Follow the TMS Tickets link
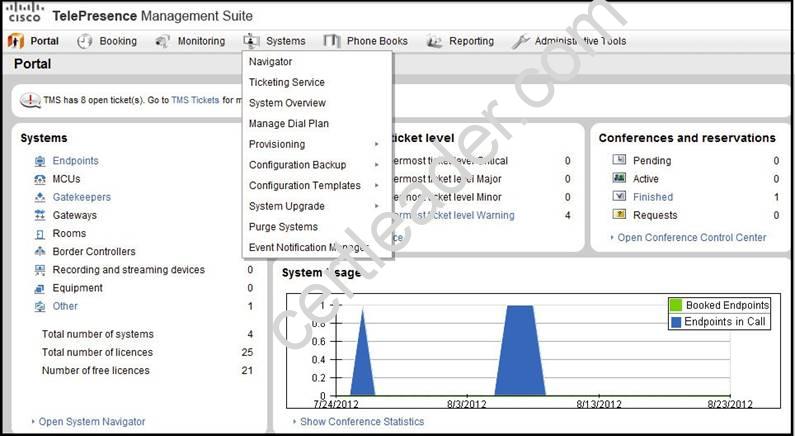The image size is (795, 436). pos(195,100)
